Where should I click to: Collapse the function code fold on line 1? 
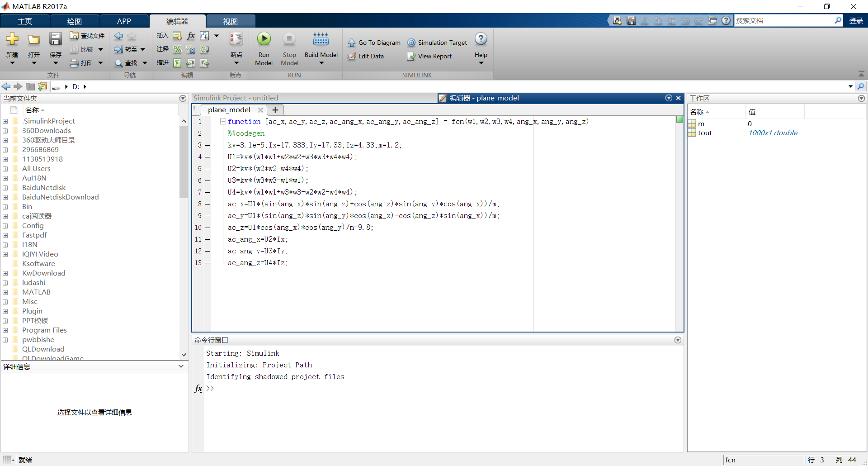pos(223,122)
